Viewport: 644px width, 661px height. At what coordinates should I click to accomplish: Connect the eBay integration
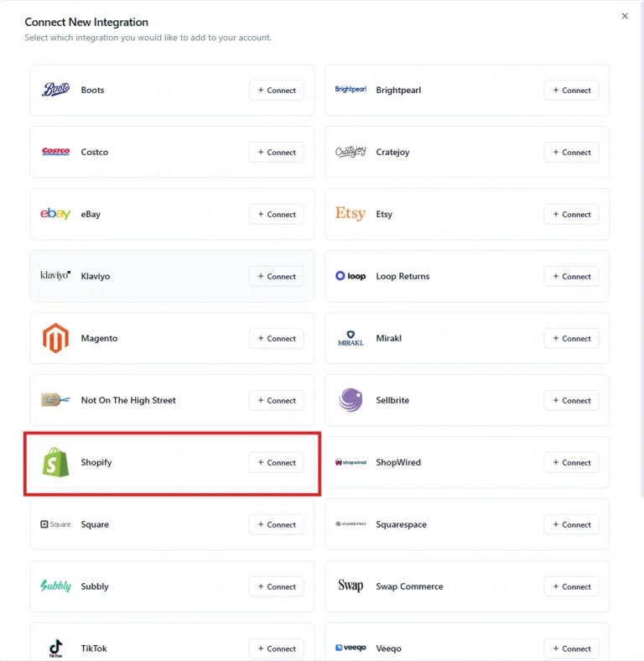point(277,214)
